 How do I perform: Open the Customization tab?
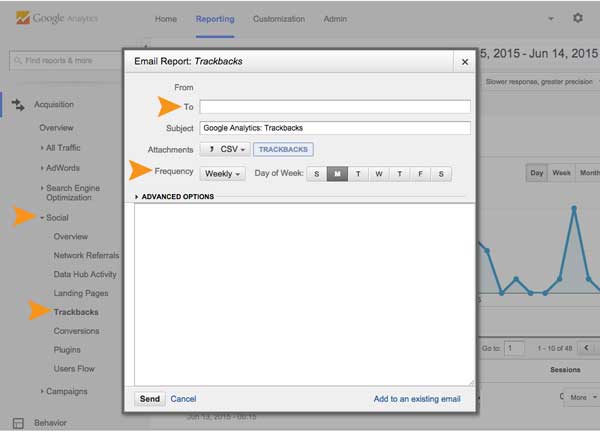coord(279,19)
